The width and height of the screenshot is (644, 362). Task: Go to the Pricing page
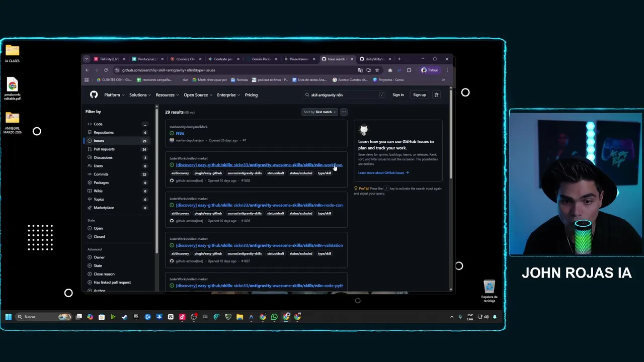[x=251, y=95]
